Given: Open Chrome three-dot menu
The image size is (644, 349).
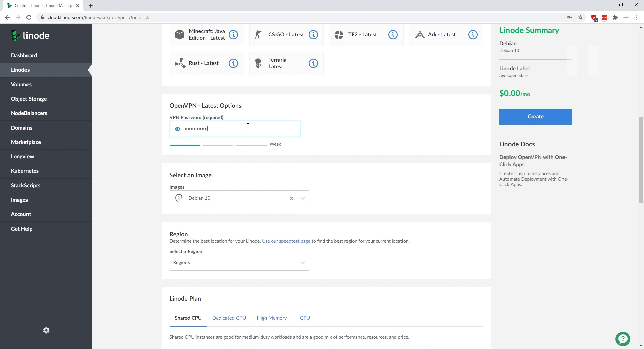Looking at the screenshot, I should 637,17.
